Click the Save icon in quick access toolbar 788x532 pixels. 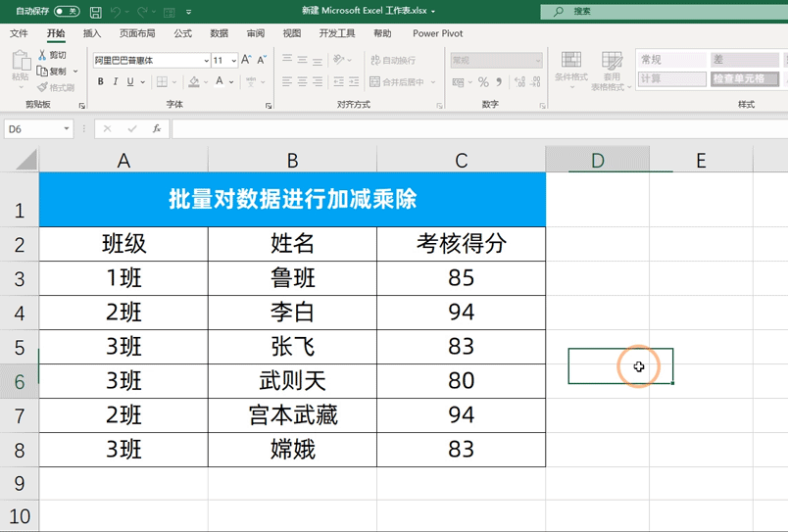click(95, 12)
